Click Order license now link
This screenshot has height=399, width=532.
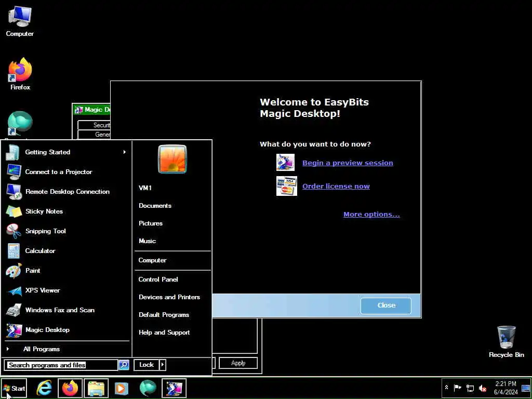click(336, 187)
